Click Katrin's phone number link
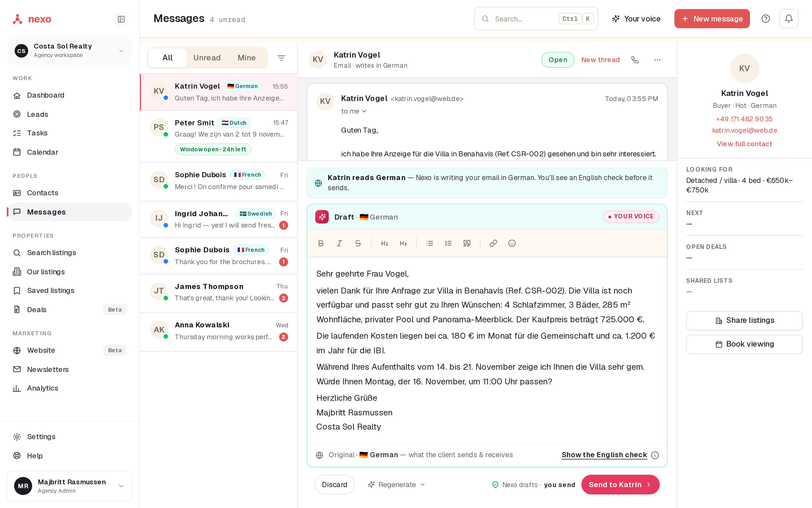Screen dimensions: 812x508 pyautogui.click(x=744, y=119)
